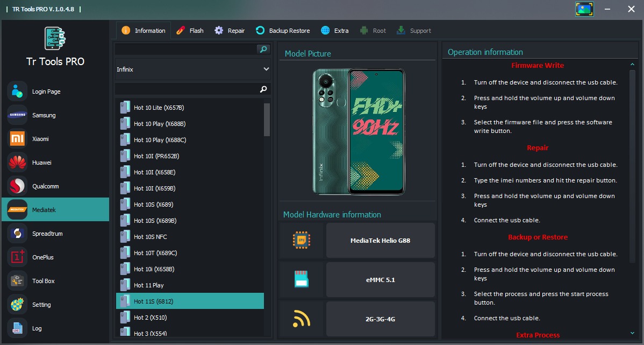Select Hot 10 Play (X688B) model

tap(190, 124)
